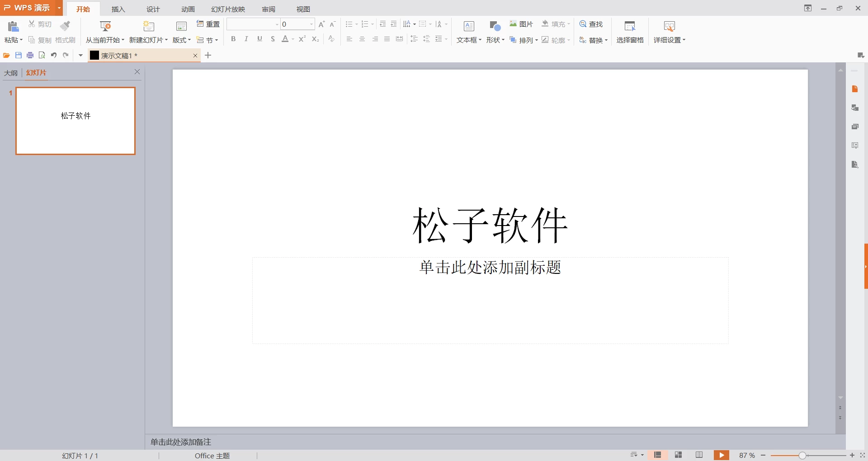Image resolution: width=868 pixels, height=461 pixels.
Task: Click 重置 reset button
Action: (208, 24)
